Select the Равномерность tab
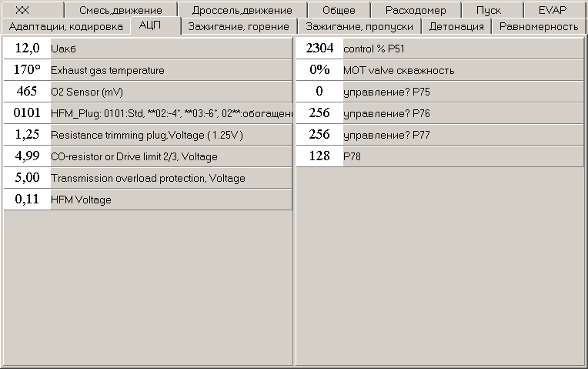The image size is (588, 369). (x=538, y=27)
